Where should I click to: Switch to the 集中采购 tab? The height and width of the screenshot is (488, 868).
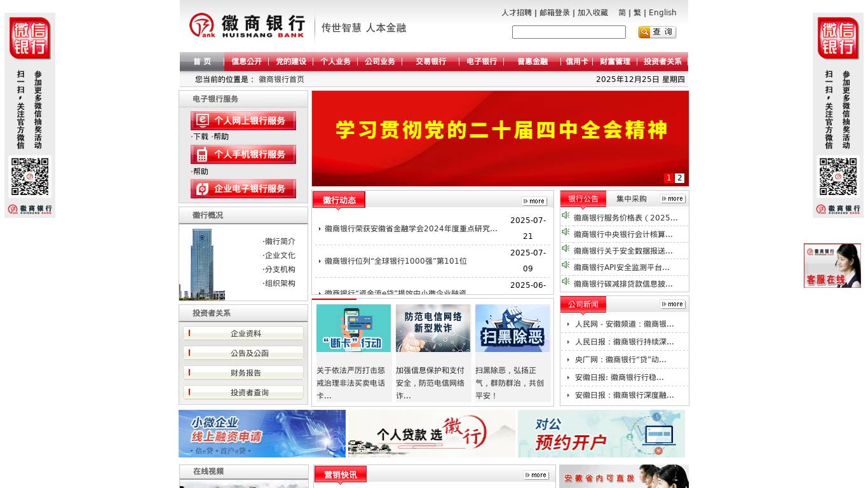click(x=632, y=199)
